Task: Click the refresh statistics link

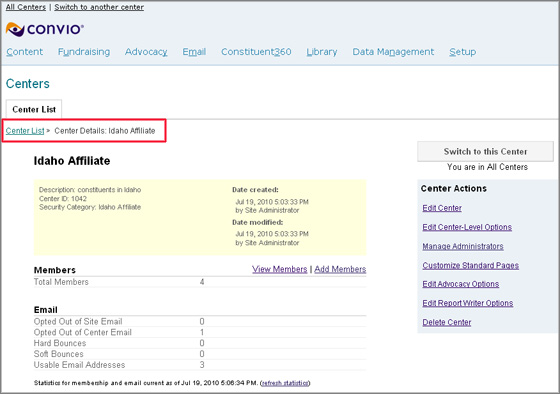Action: 285,383
